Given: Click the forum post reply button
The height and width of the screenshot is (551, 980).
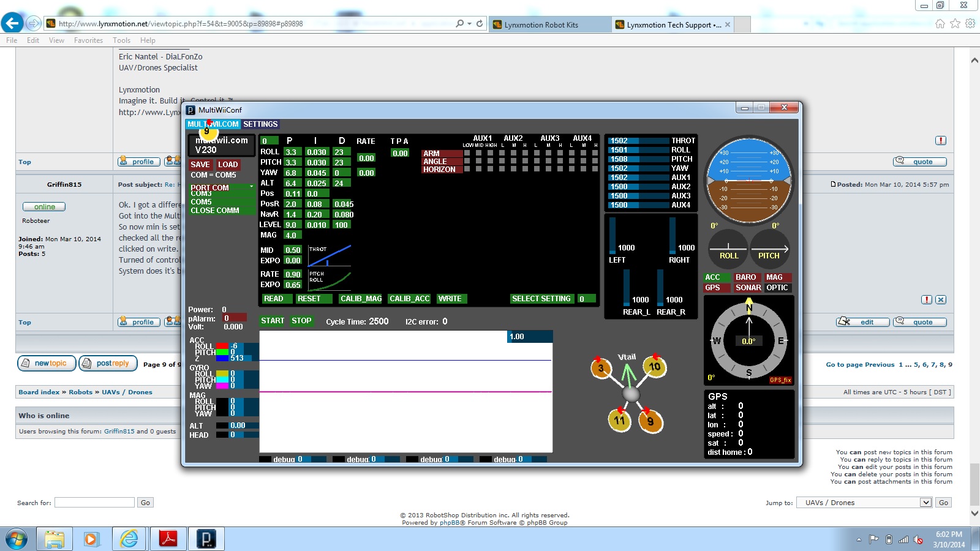Looking at the screenshot, I should (108, 364).
